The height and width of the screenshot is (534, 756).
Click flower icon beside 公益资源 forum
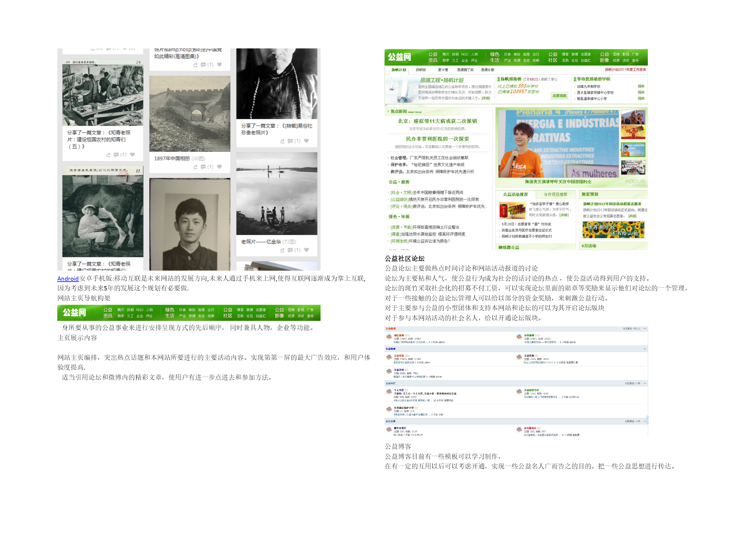pyautogui.click(x=519, y=357)
